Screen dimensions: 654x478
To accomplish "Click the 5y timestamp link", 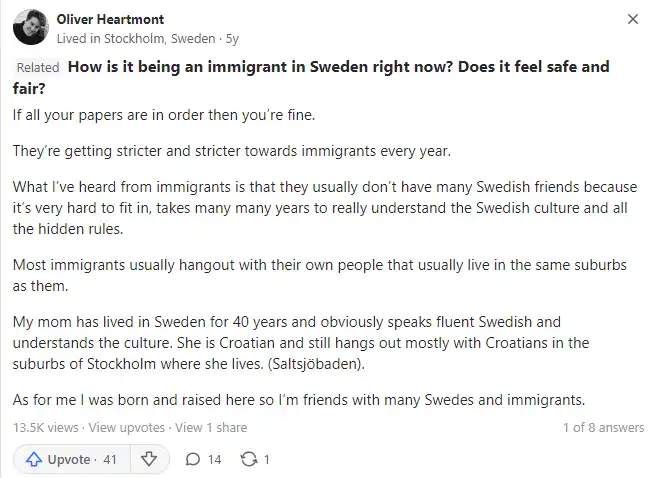I will coord(232,39).
